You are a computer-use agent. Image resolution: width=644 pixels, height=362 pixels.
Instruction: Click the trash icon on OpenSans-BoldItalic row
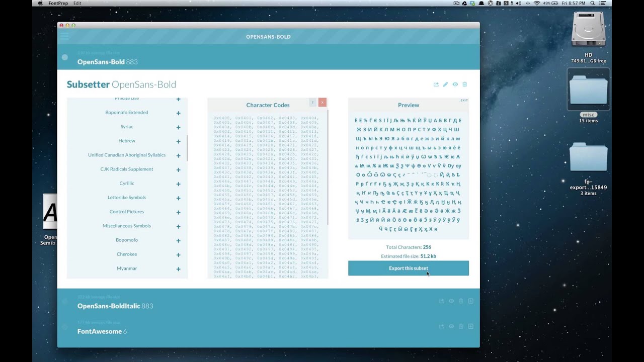(x=461, y=301)
